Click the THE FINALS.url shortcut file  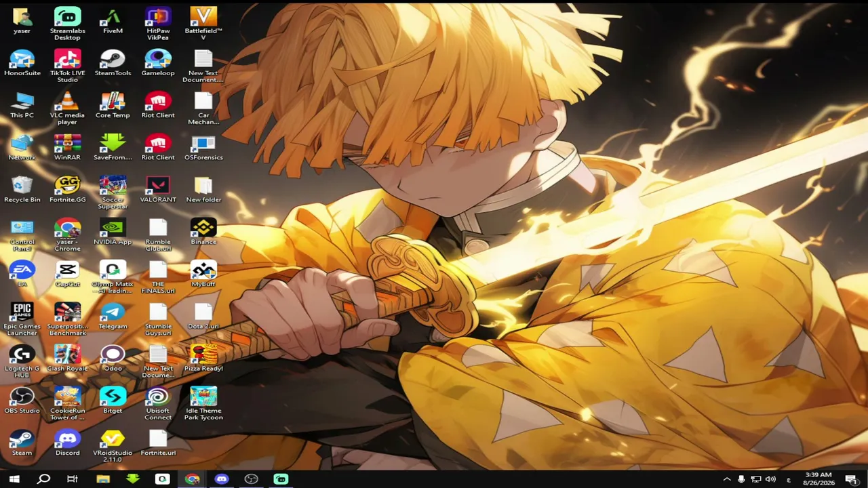(x=158, y=277)
